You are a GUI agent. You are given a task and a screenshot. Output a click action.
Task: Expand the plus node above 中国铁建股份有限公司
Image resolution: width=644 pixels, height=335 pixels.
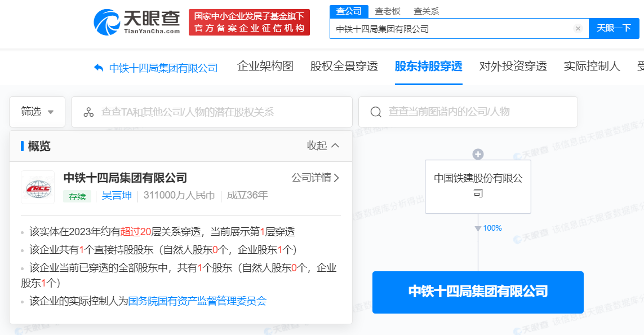tap(478, 154)
